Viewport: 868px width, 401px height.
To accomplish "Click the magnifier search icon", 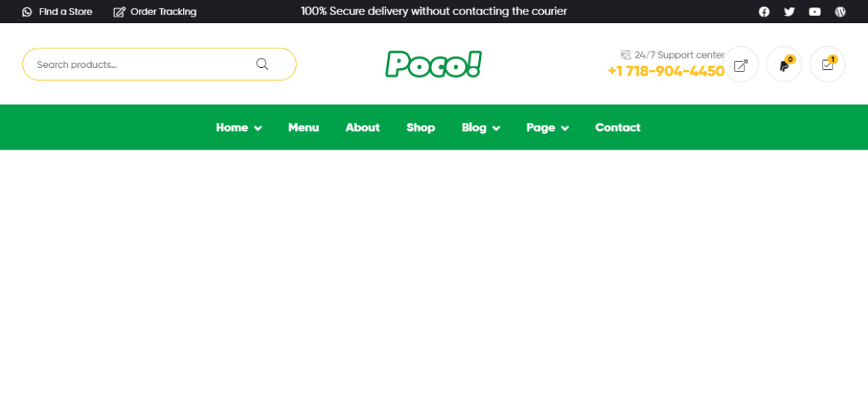I will (x=262, y=64).
